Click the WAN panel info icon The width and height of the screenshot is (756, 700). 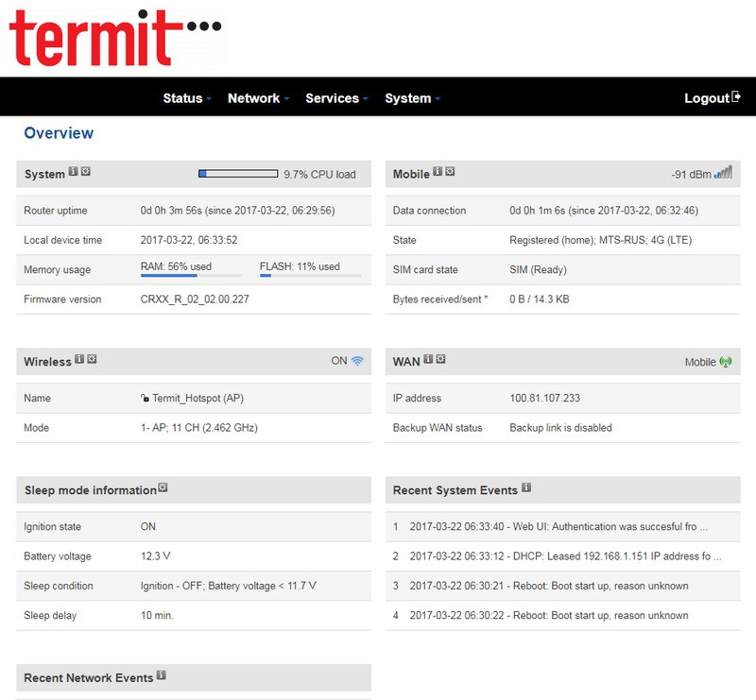click(428, 359)
